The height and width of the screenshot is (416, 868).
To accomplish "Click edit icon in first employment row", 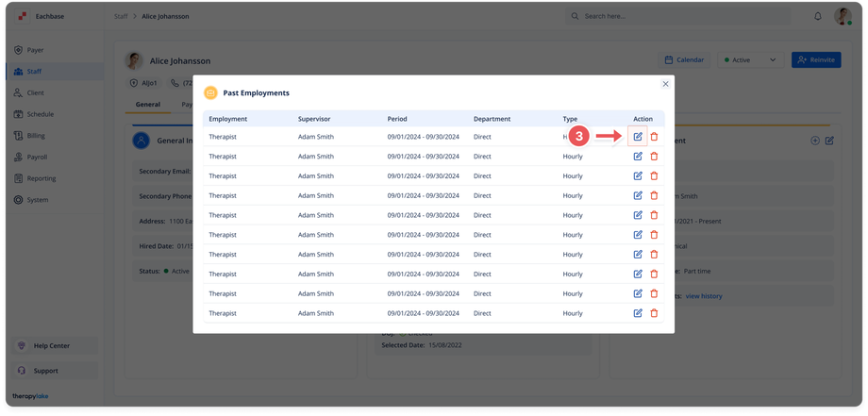I will click(x=638, y=137).
